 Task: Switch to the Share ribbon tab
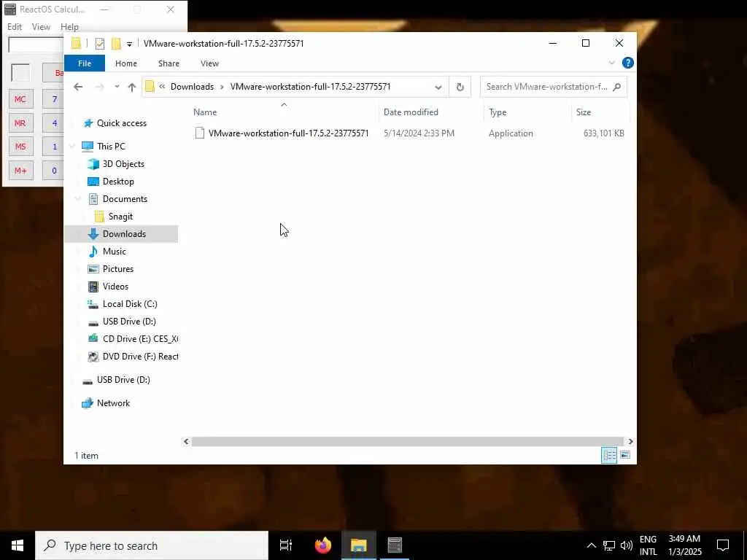[x=169, y=63]
